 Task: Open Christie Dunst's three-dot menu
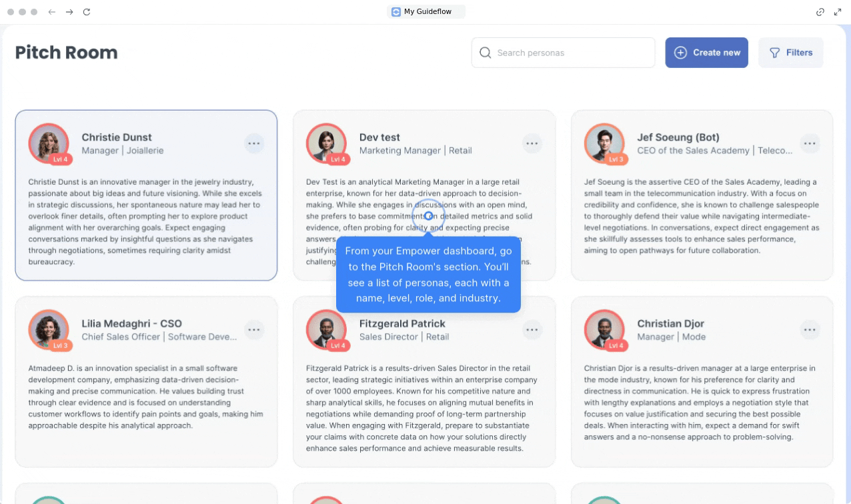(253, 143)
